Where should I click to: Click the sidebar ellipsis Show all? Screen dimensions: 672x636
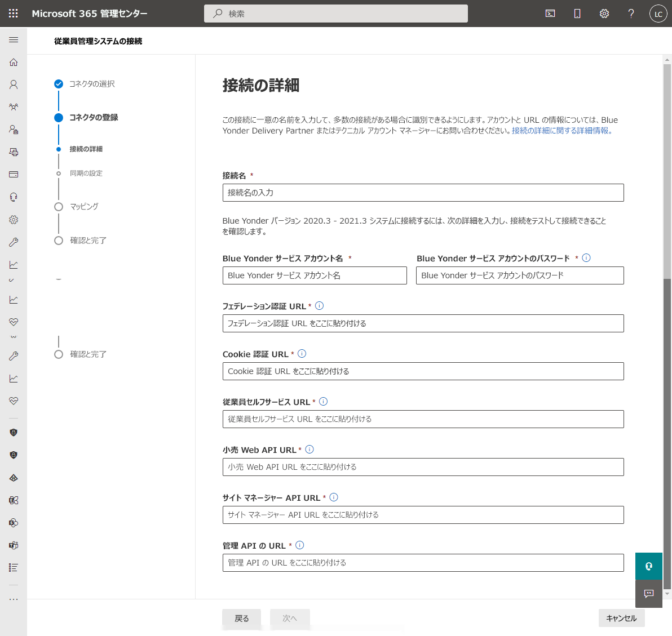[14, 599]
